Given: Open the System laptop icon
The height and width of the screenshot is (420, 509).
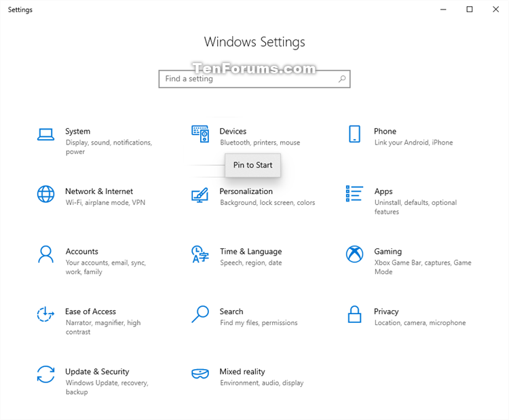Looking at the screenshot, I should tap(45, 134).
